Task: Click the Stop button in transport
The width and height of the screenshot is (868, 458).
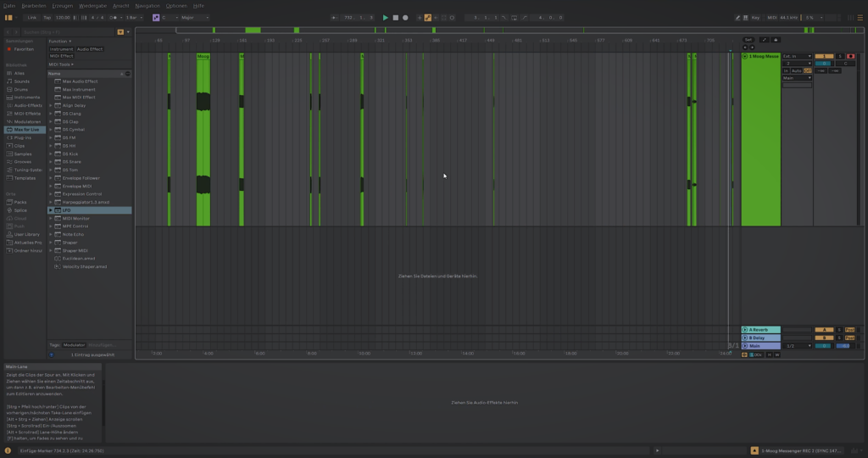Action: (x=395, y=17)
